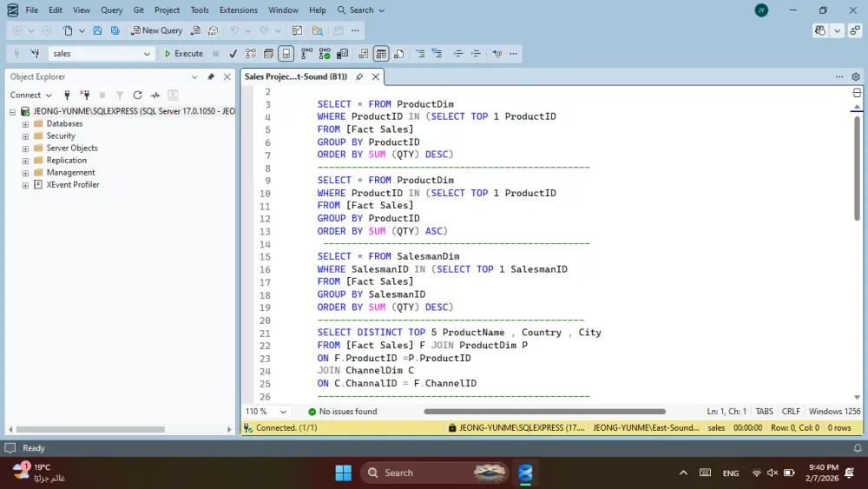Image resolution: width=868 pixels, height=489 pixels.
Task: Toggle Include Live Query Statistics
Action: (x=325, y=54)
